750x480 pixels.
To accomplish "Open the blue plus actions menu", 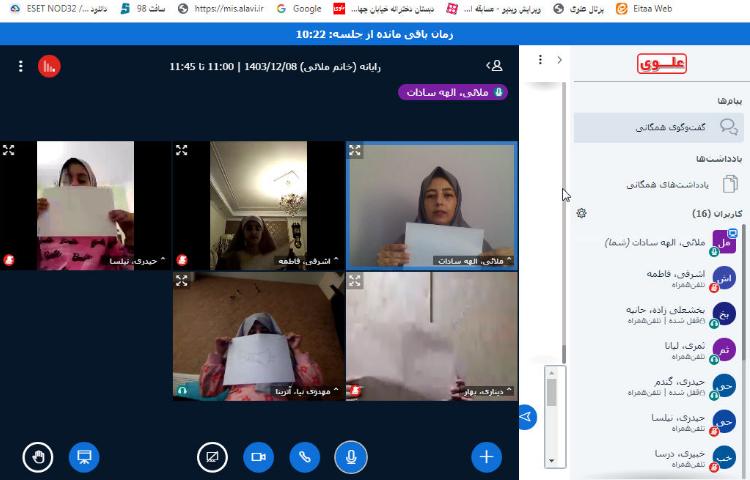I will pos(486,457).
